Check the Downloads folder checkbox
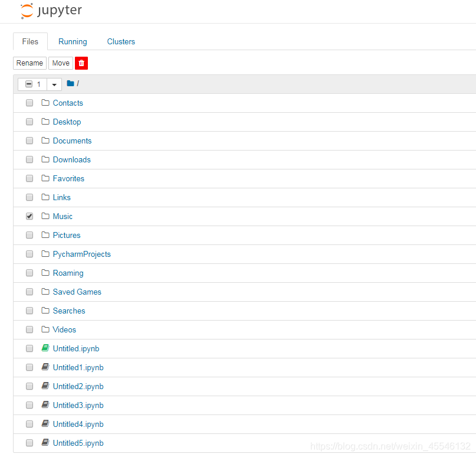 pyautogui.click(x=29, y=159)
